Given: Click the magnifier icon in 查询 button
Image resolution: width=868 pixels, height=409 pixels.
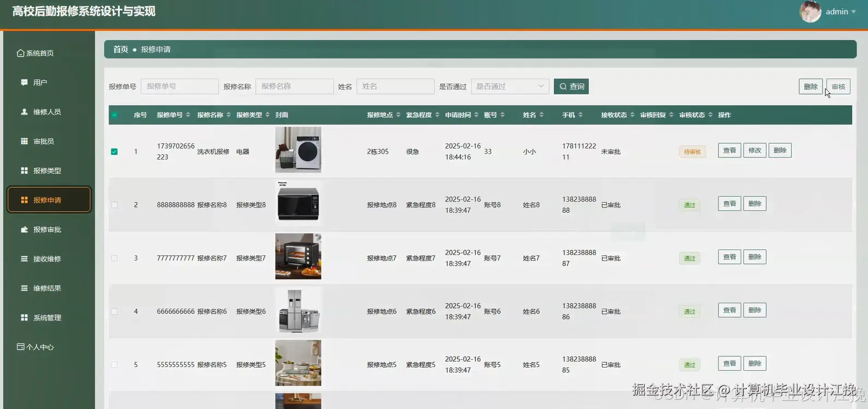Looking at the screenshot, I should pyautogui.click(x=563, y=86).
